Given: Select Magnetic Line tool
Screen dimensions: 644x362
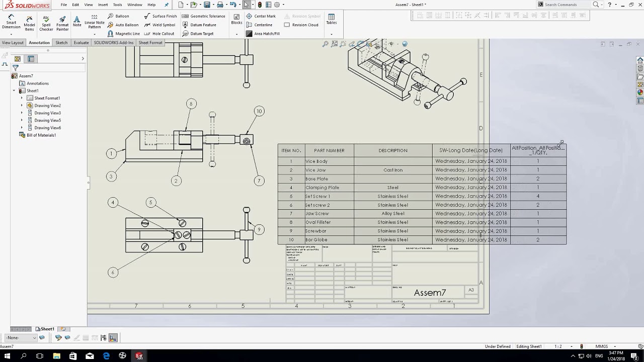Looking at the screenshot, I should pyautogui.click(x=124, y=34).
